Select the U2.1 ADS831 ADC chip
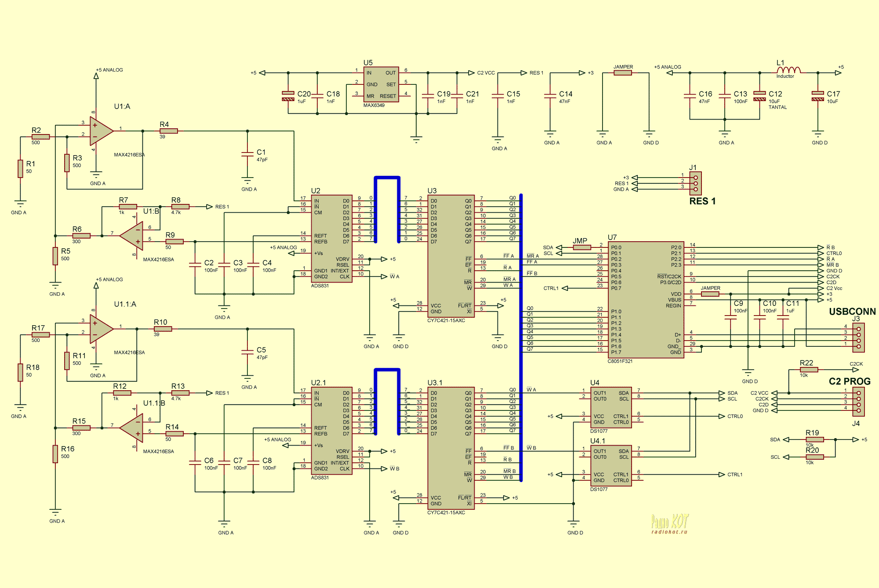The image size is (879, 588). [x=332, y=431]
